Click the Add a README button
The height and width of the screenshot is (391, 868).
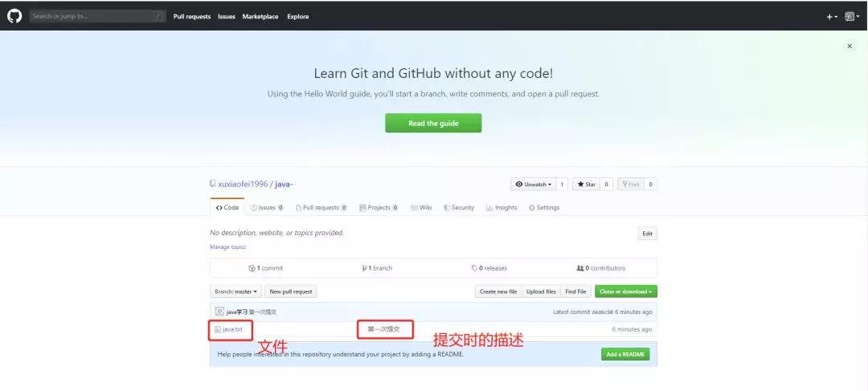click(625, 354)
